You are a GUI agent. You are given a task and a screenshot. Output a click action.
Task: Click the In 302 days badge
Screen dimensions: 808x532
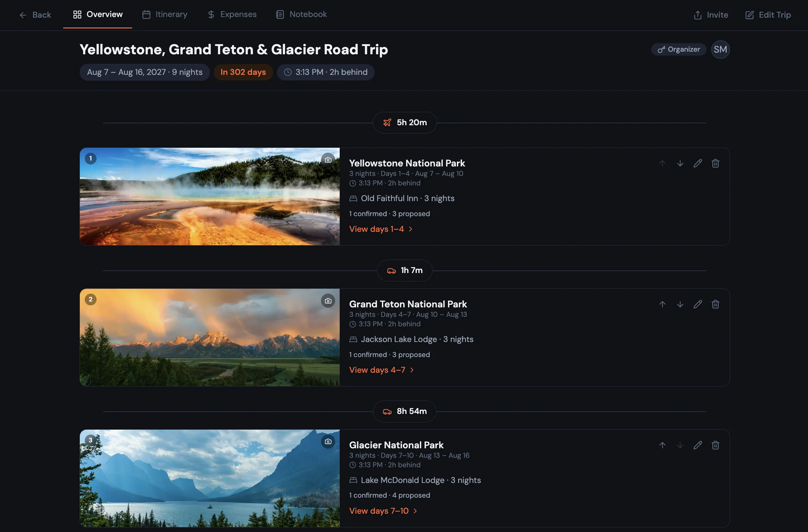(x=243, y=72)
